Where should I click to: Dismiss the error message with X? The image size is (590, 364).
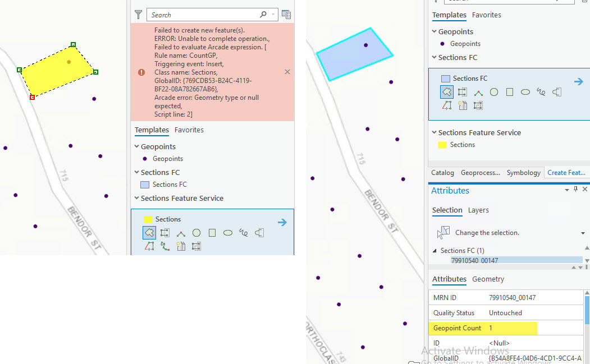(x=287, y=72)
